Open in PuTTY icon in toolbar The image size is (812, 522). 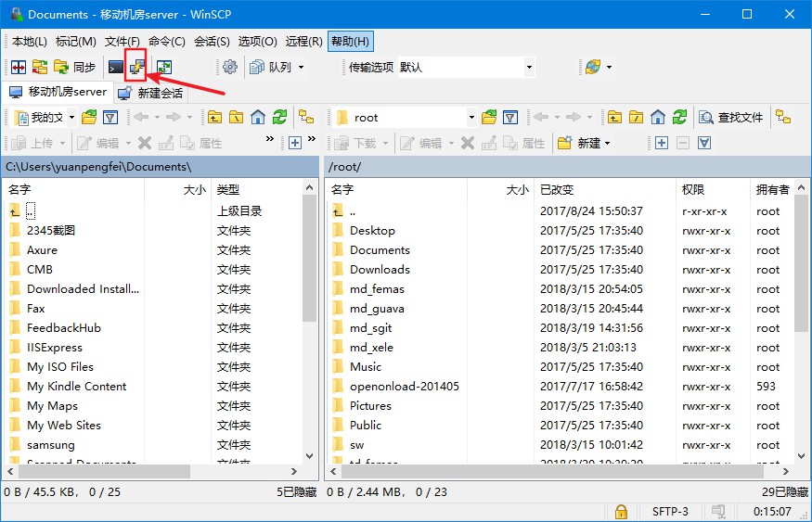(136, 68)
